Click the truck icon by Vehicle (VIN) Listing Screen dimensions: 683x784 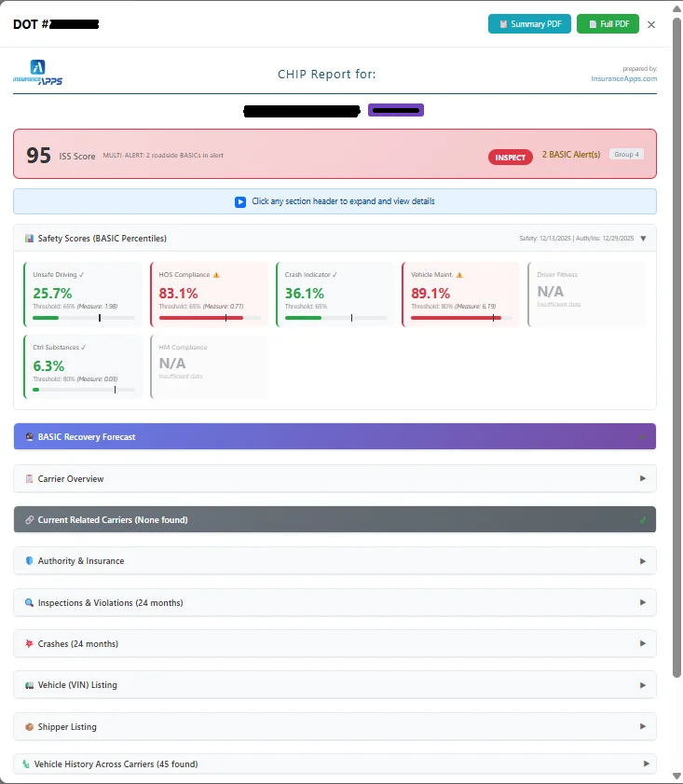point(30,685)
